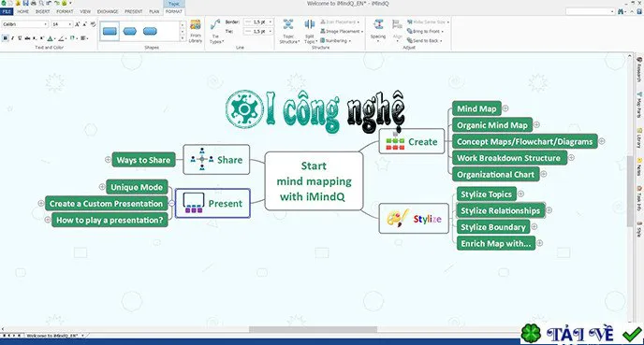This screenshot has height=345, width=644.
Task: Select the Stylize topic node
Action: 414,218
